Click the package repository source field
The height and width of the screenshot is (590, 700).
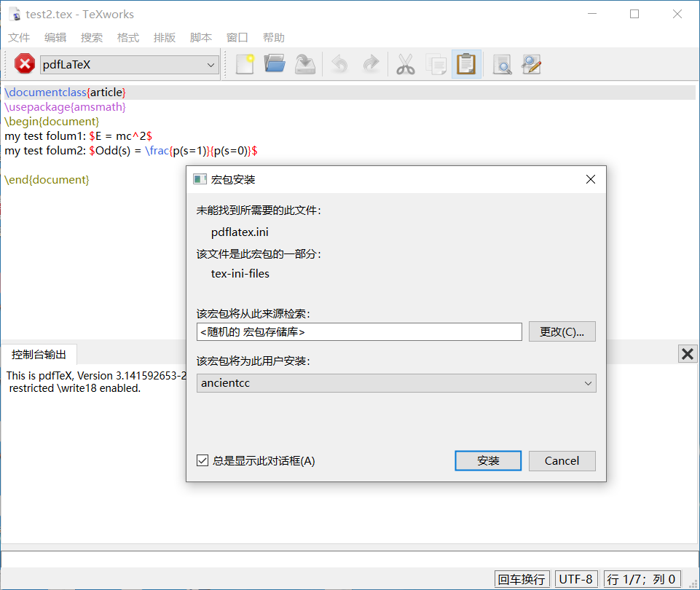click(x=359, y=332)
